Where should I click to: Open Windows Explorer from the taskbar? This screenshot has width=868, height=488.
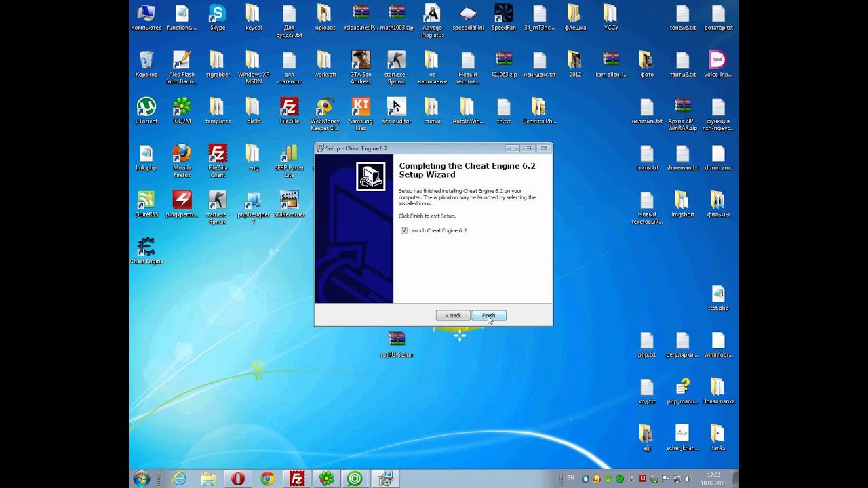(208, 479)
